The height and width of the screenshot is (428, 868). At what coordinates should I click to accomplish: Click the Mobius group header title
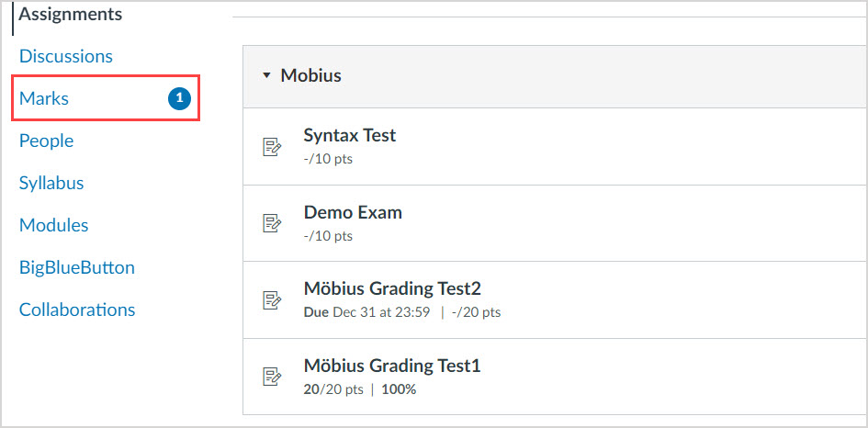tap(311, 75)
